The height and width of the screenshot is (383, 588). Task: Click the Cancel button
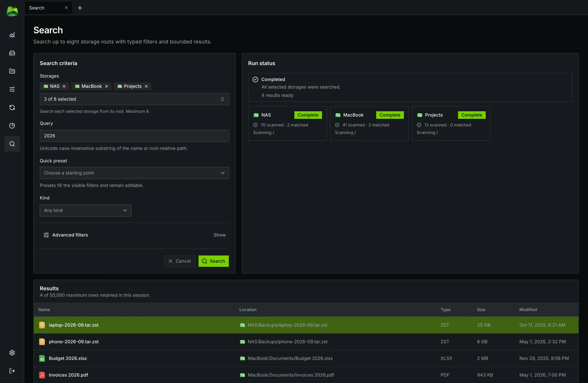[179, 261]
